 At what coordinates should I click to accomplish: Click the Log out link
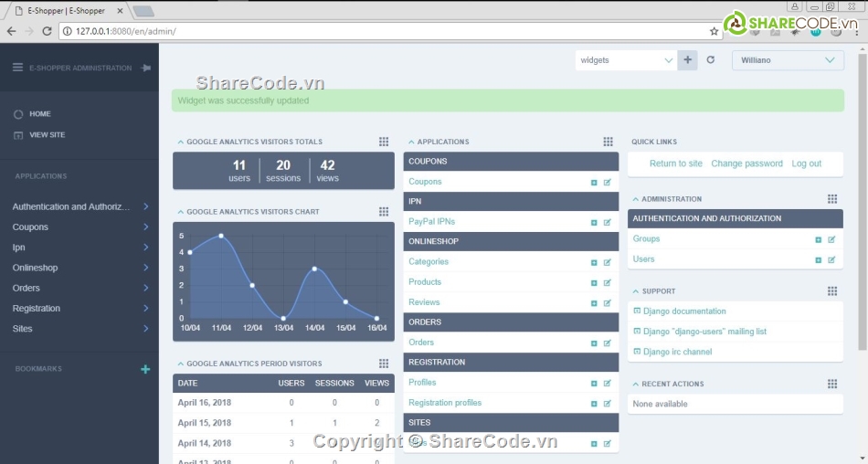[x=807, y=163]
